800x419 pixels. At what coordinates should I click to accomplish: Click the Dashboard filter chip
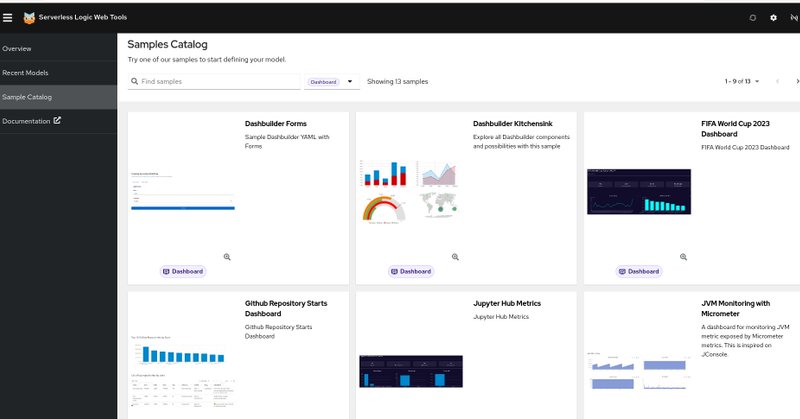coord(323,82)
